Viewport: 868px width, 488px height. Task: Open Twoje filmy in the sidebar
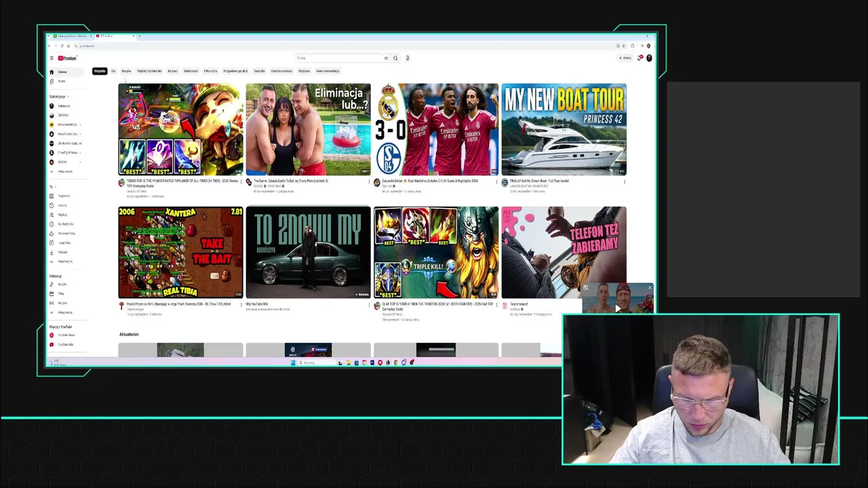click(x=65, y=243)
